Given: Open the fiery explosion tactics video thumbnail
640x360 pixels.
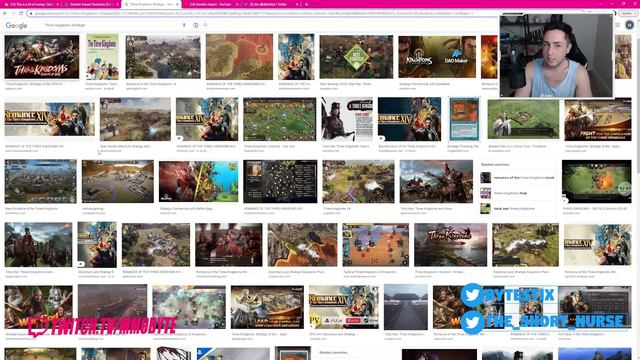Looking at the screenshot, I should (x=596, y=181).
